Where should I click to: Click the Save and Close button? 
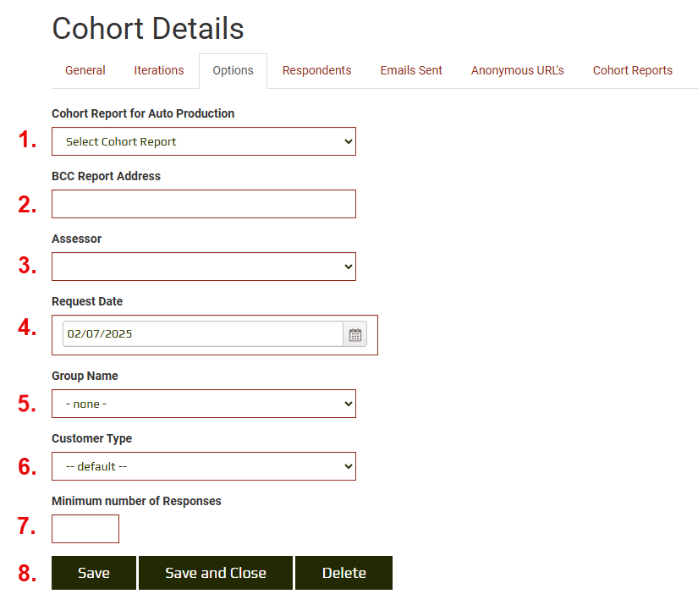pos(216,573)
